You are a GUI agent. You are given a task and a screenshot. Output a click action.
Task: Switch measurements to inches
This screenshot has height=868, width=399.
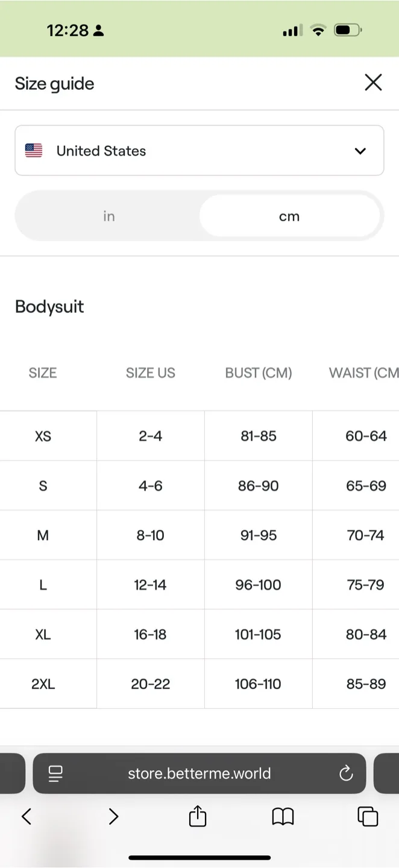pos(108,215)
